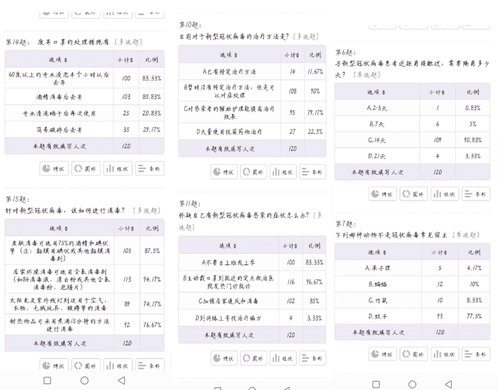Select the 77.5% cell in question 7
Screen dimensions: 500x390
click(474, 316)
